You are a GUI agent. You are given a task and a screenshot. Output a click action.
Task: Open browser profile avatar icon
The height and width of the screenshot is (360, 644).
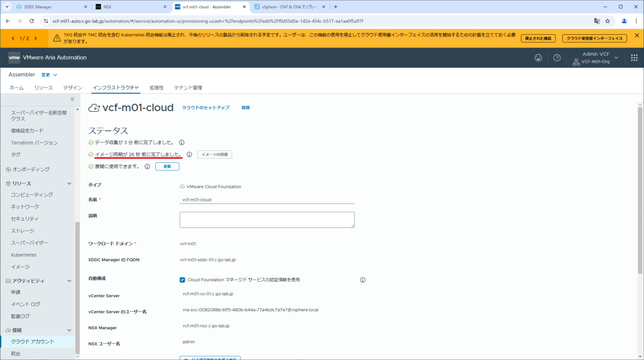624,21
